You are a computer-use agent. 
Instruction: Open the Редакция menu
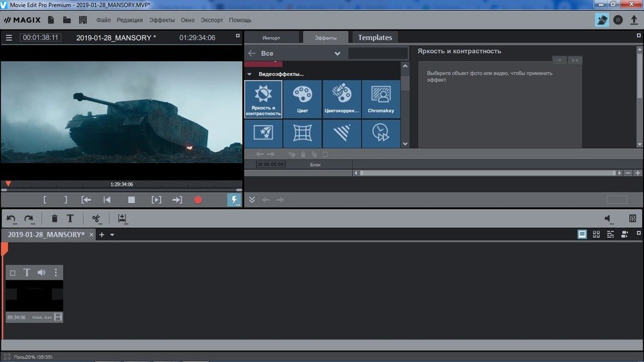pyautogui.click(x=129, y=20)
